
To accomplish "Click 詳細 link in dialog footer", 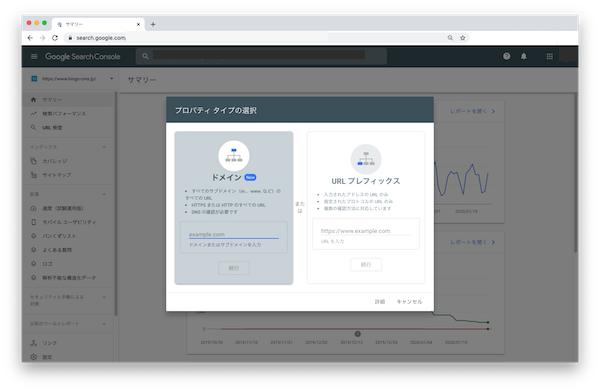I will click(380, 301).
